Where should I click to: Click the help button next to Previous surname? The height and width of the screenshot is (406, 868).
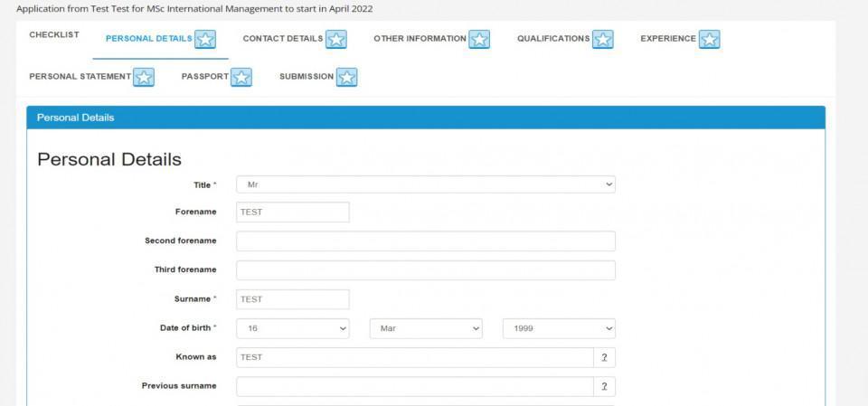604,386
